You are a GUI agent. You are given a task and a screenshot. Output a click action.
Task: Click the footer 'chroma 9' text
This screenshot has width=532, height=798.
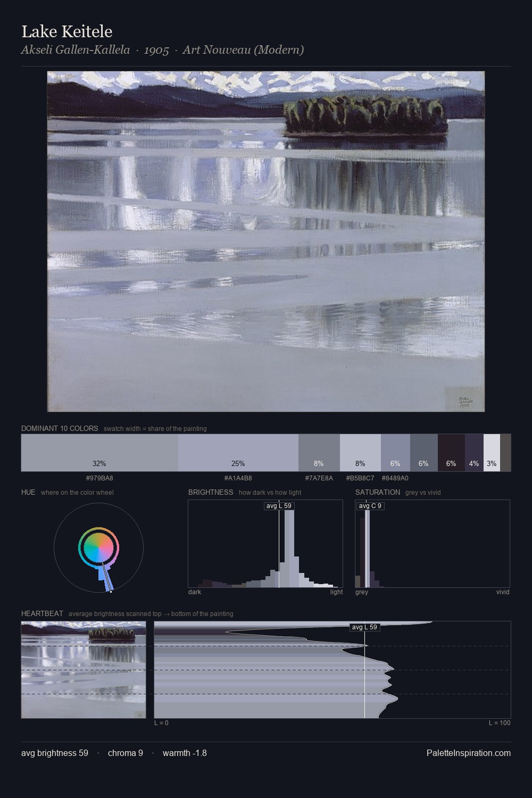[126, 753]
